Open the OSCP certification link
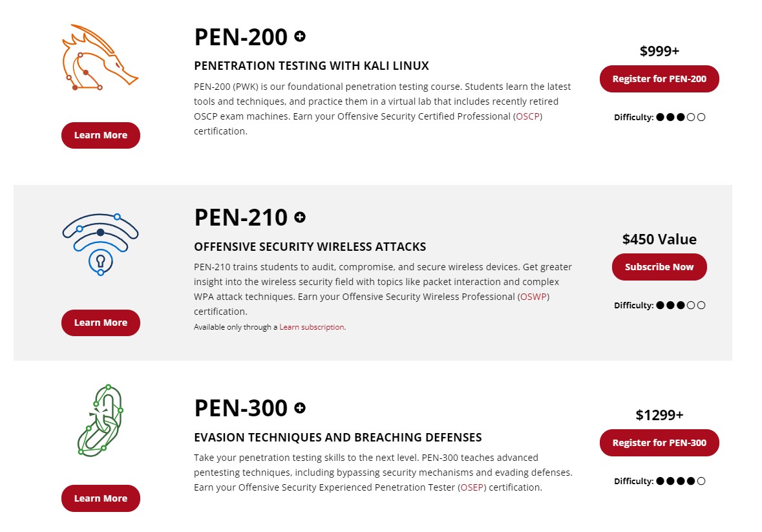Screen dimensions: 762x532 528,116
